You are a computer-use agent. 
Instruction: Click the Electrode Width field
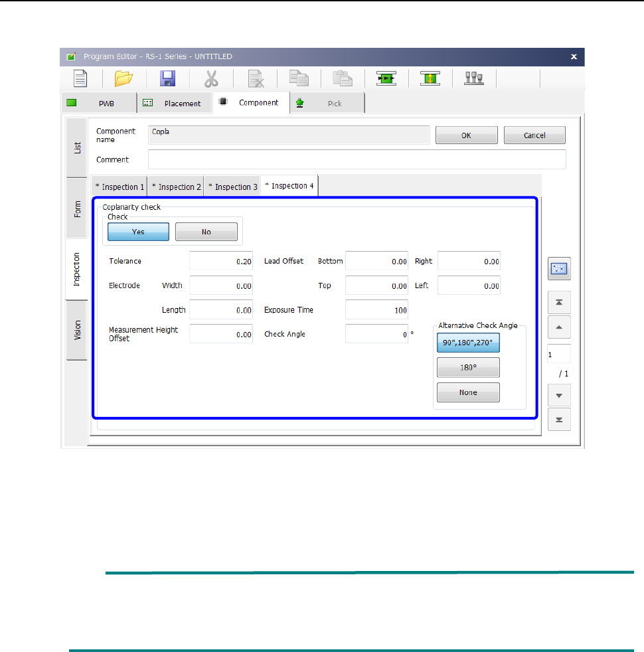click(221, 285)
